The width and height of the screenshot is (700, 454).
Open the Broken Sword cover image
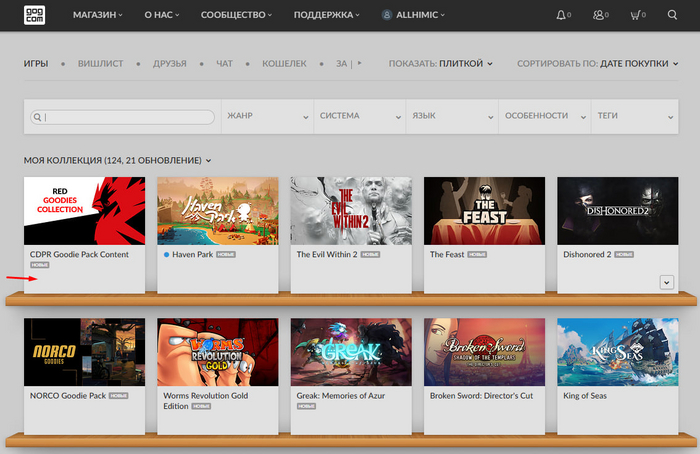pos(484,352)
